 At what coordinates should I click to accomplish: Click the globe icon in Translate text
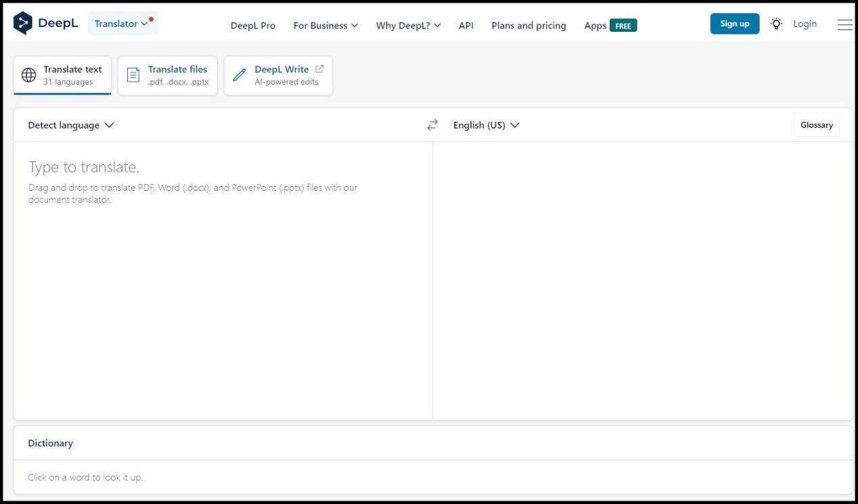click(x=29, y=75)
